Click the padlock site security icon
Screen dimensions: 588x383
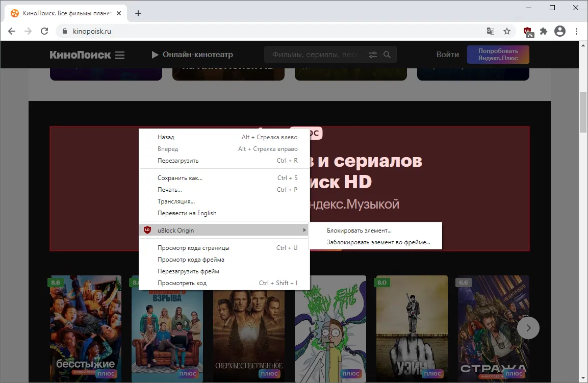coord(64,31)
